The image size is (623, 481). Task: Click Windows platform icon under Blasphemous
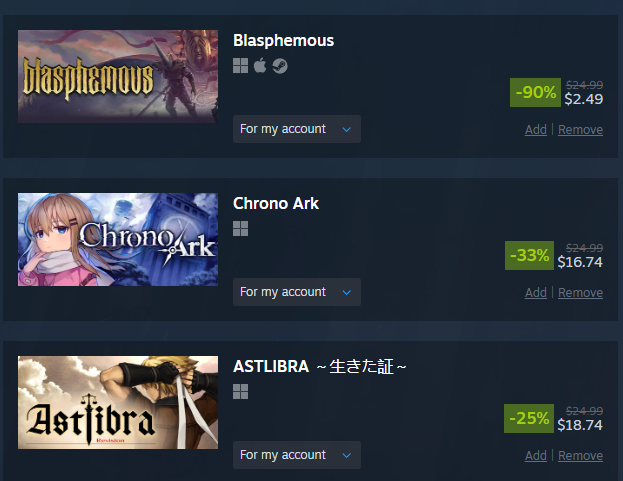[x=240, y=66]
